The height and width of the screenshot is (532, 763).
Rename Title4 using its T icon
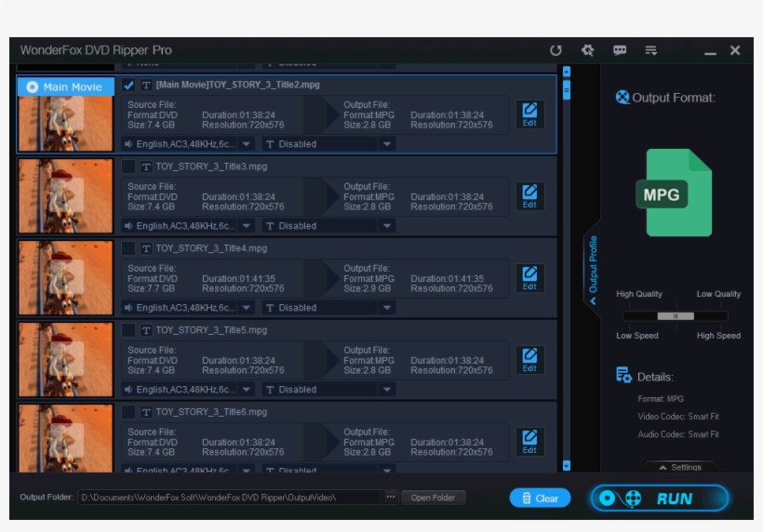pyautogui.click(x=145, y=248)
